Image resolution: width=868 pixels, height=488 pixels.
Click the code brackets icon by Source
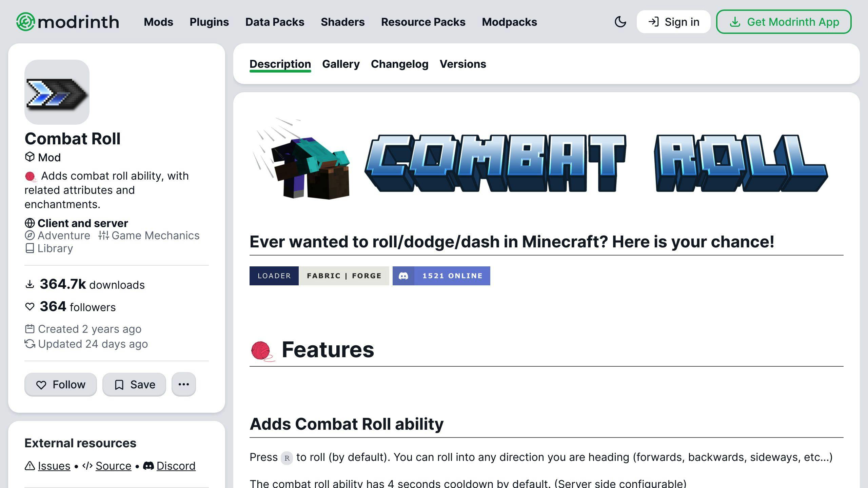[87, 466]
